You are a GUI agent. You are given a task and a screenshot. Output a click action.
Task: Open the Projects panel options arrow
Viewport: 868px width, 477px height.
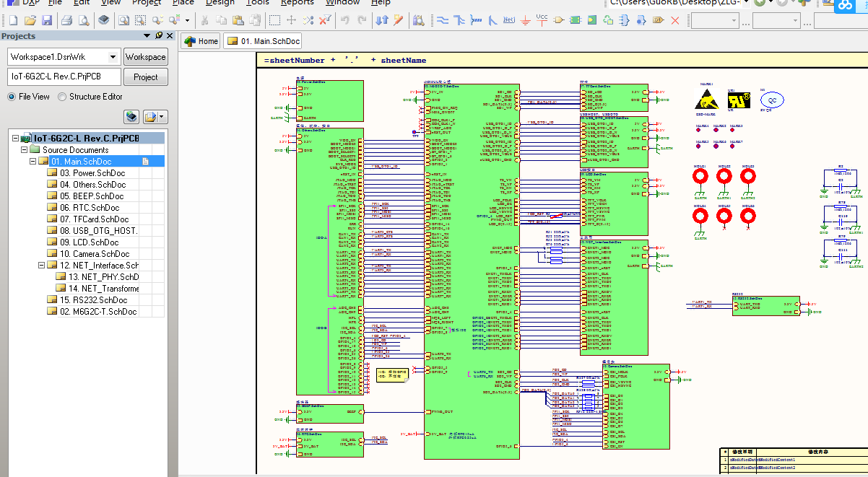(148, 35)
